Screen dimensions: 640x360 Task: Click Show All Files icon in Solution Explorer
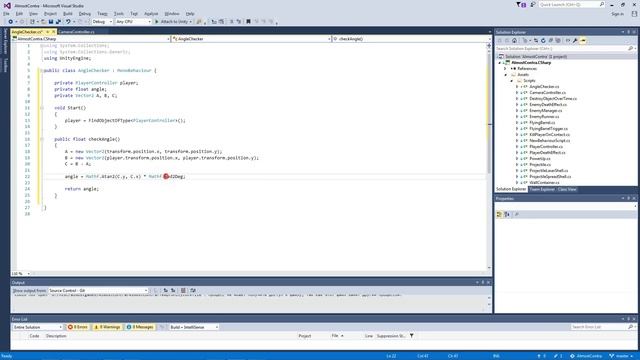click(x=558, y=40)
